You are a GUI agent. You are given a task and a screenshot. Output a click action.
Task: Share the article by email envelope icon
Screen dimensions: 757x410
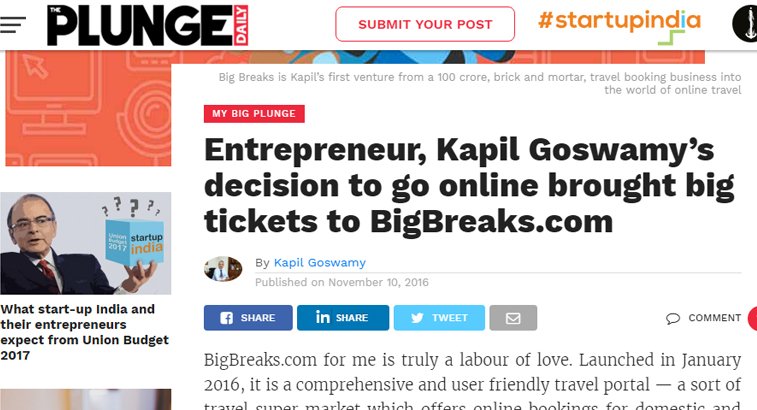click(513, 318)
